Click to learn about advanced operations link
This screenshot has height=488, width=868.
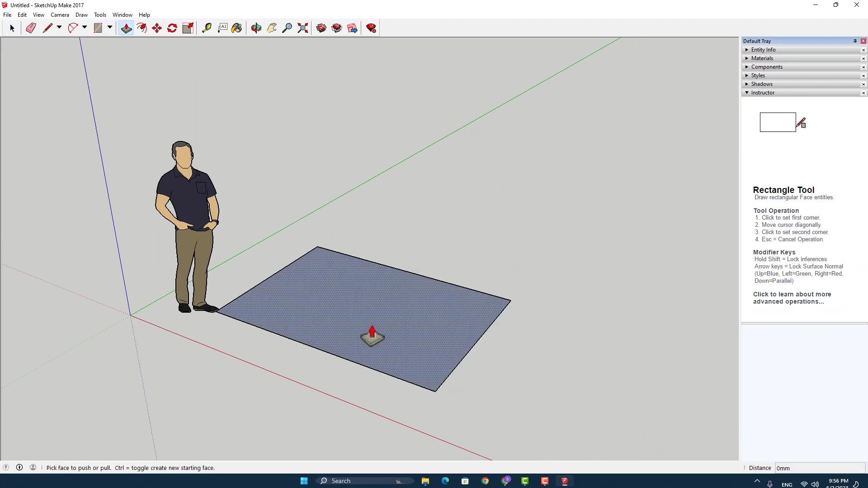point(792,298)
